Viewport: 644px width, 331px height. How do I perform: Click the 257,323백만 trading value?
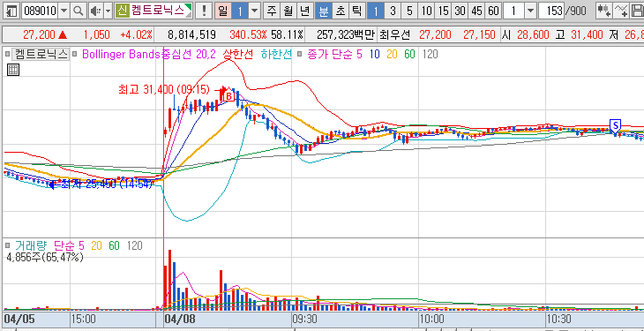346,35
